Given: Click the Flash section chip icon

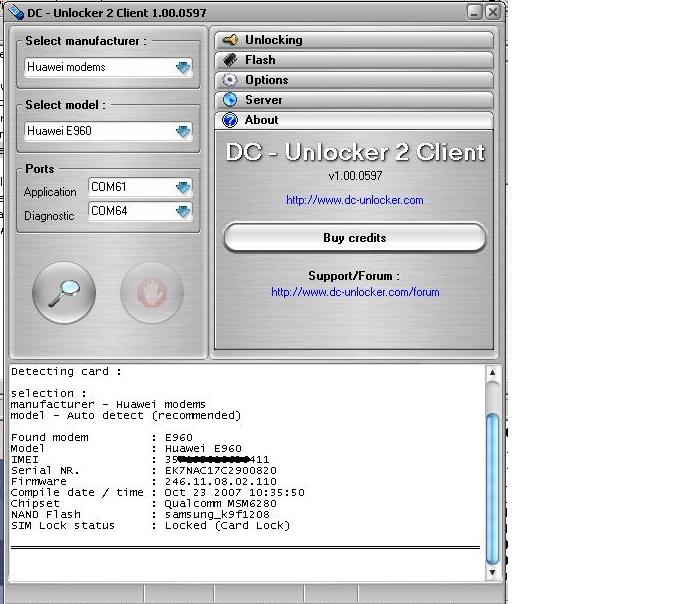Looking at the screenshot, I should (x=230, y=60).
